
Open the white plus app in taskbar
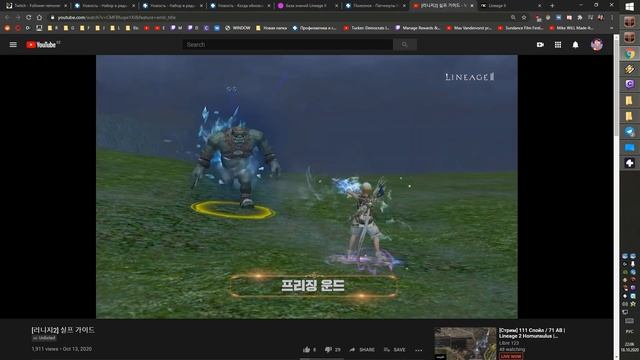coord(629,163)
